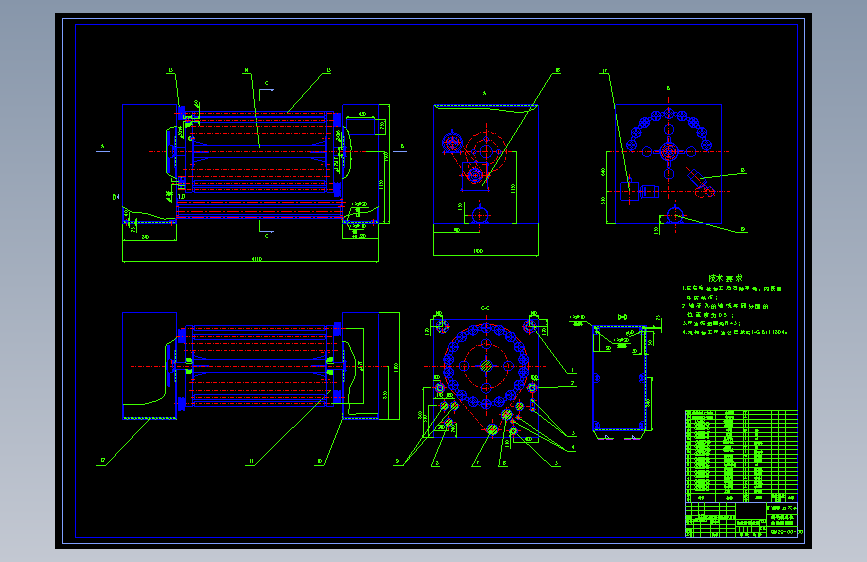867x562 pixels.
Task: Click part balloon 1 beside C-C view
Action: coord(572,370)
